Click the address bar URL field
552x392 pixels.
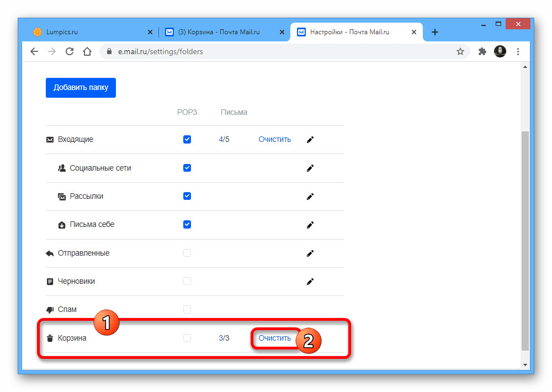click(x=276, y=51)
